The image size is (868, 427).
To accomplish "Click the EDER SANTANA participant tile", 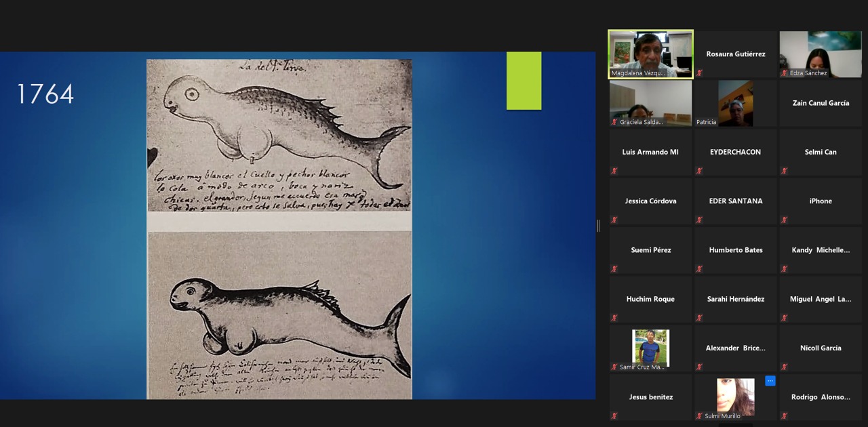I will pyautogui.click(x=735, y=201).
